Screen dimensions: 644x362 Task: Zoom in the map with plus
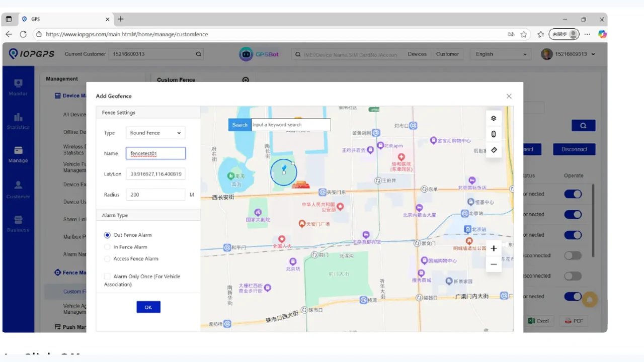point(494,248)
